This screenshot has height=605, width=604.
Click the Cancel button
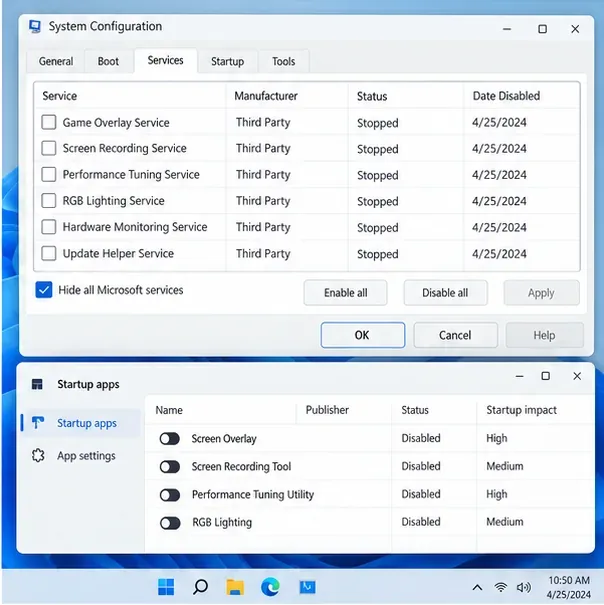tap(455, 335)
